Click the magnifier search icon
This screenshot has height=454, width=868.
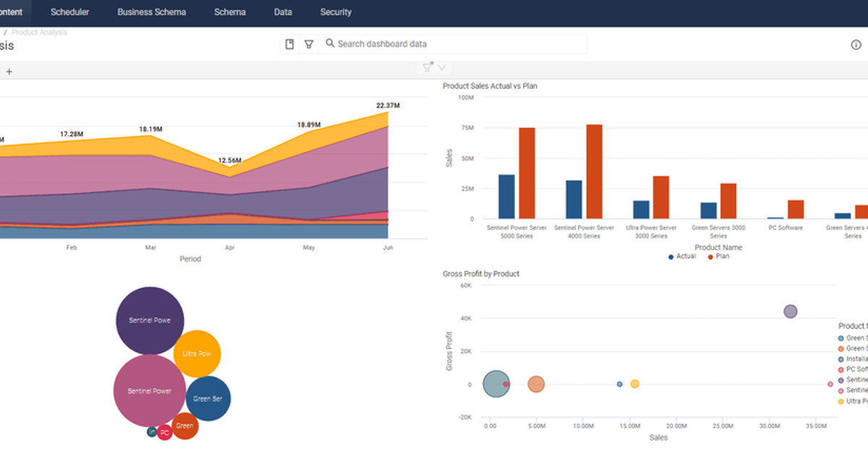pyautogui.click(x=330, y=43)
